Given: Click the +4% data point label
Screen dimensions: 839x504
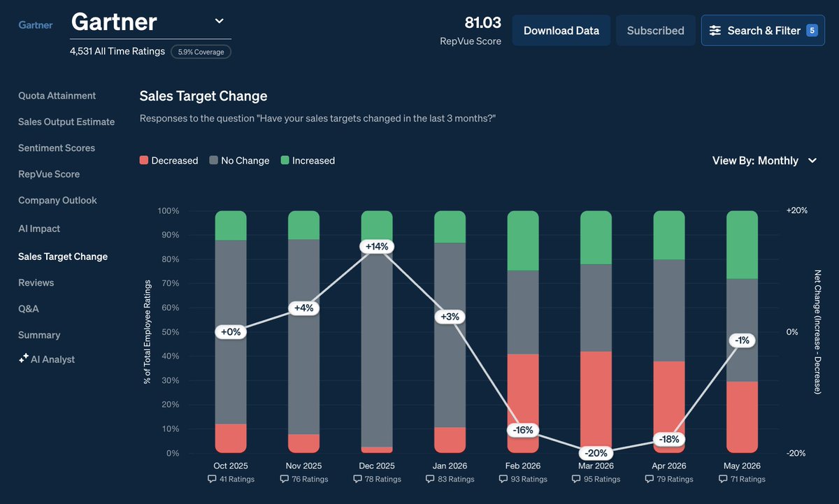Looking at the screenshot, I should tap(303, 308).
